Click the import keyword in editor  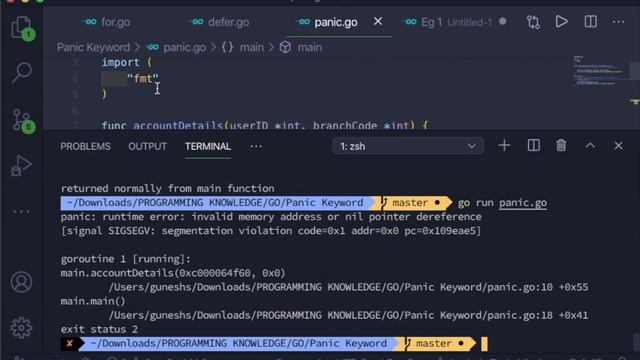pos(120,62)
